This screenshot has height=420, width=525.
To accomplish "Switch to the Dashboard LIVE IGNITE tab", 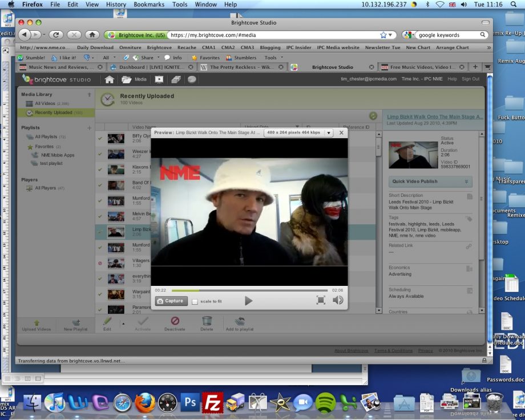I will [x=151, y=67].
